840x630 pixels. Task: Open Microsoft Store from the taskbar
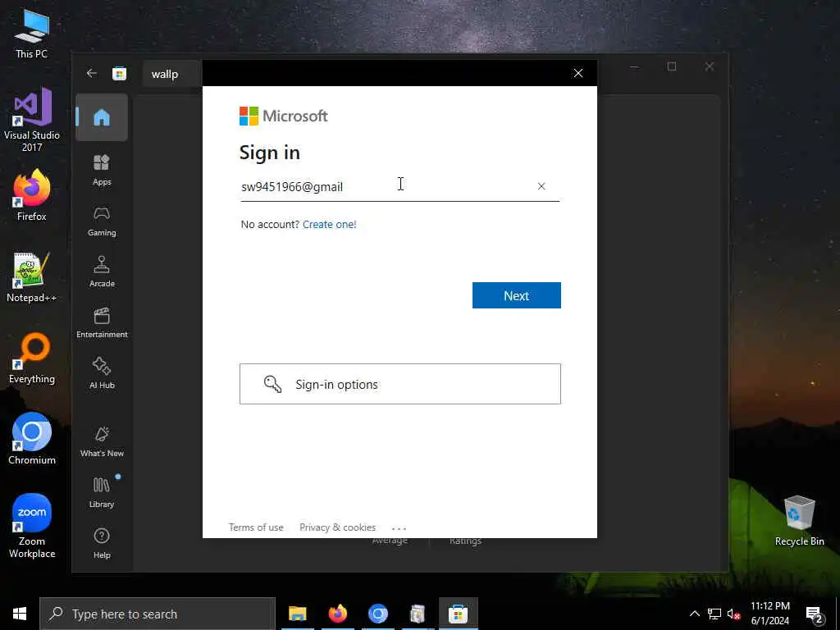pos(458,614)
